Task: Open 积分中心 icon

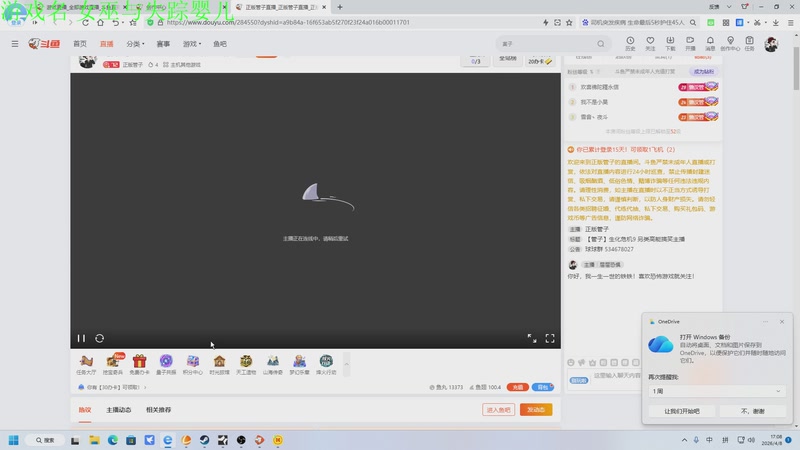Action: (192, 364)
